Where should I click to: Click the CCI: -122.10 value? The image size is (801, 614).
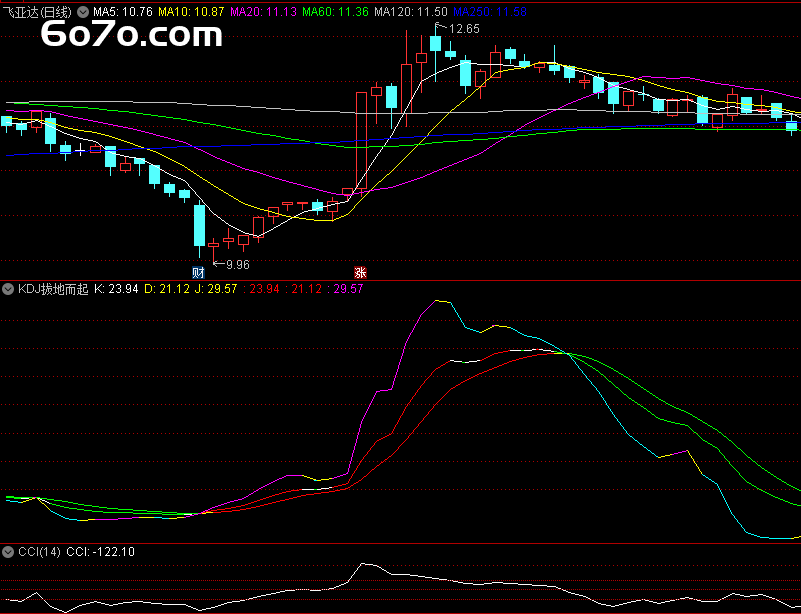tap(101, 552)
